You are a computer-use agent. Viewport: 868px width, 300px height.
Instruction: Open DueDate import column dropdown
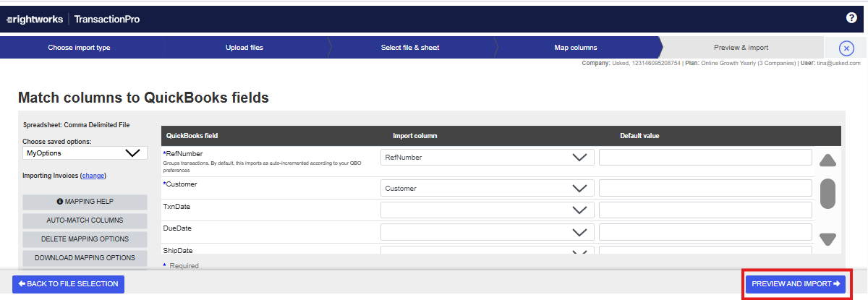[488, 232]
